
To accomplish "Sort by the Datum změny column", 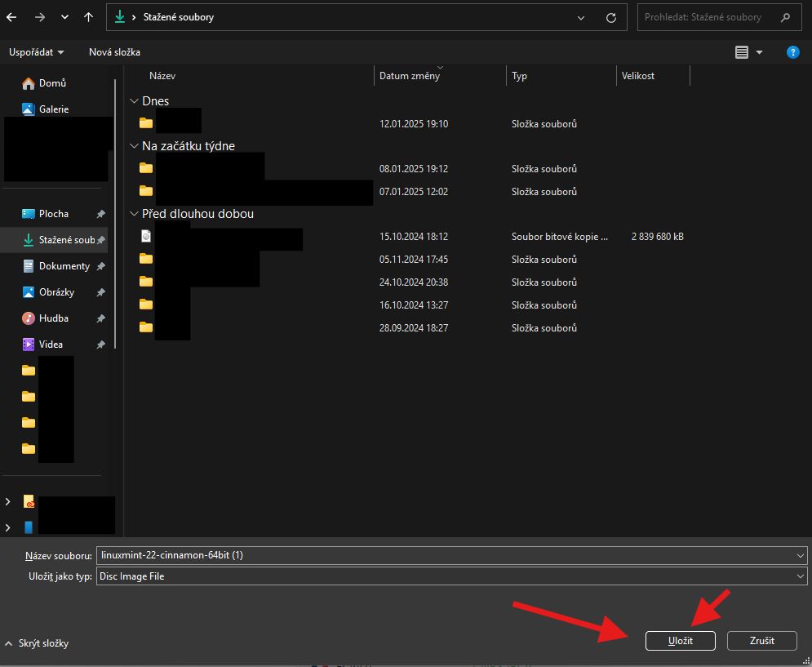I will (410, 76).
